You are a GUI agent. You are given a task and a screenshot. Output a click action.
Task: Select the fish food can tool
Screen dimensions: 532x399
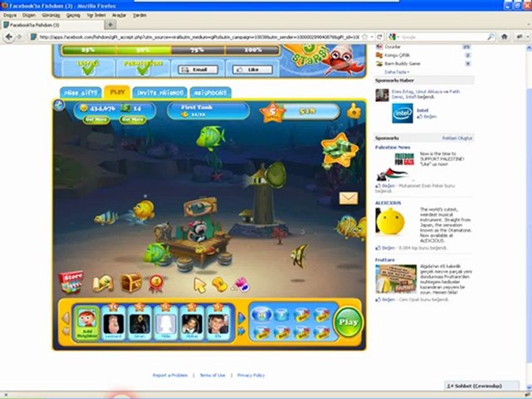242,285
